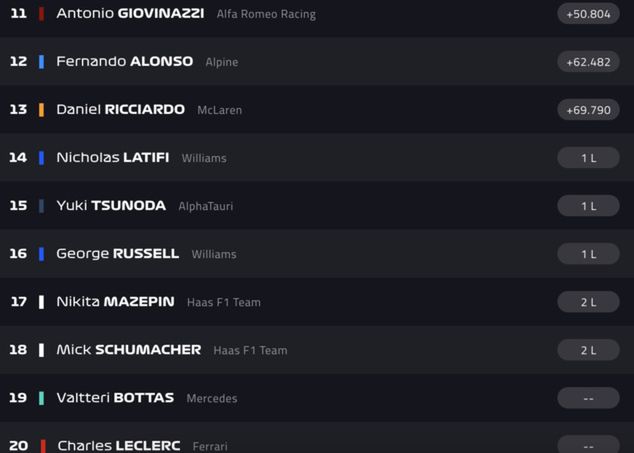Click Antonio Giovinazzi's driver name
The width and height of the screenshot is (634, 453).
pyautogui.click(x=130, y=14)
